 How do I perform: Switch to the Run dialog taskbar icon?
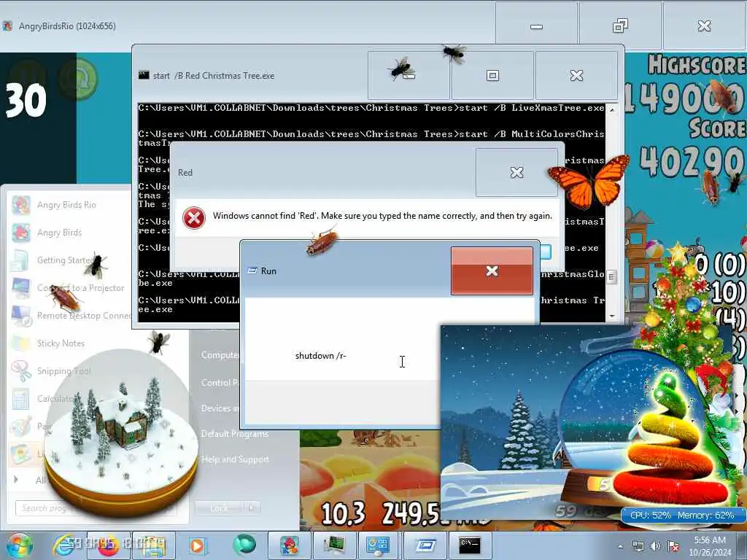tap(425, 545)
